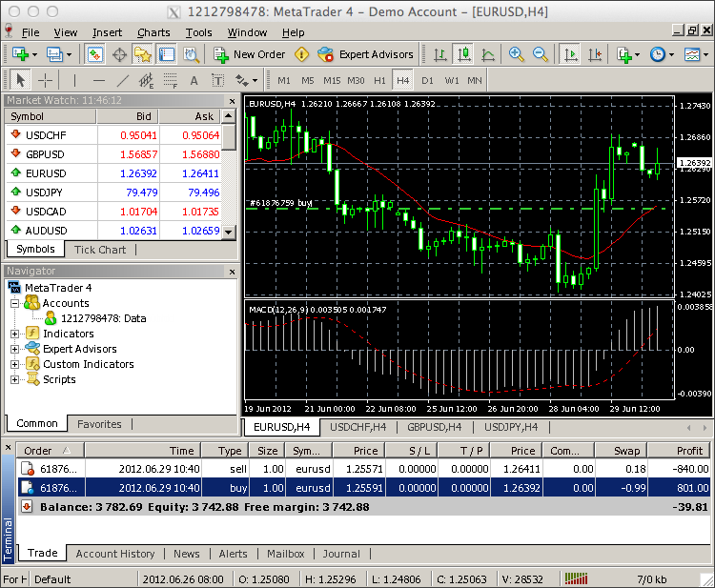Select the sell eurusd order row
The height and width of the screenshot is (588, 715).
click(x=364, y=469)
